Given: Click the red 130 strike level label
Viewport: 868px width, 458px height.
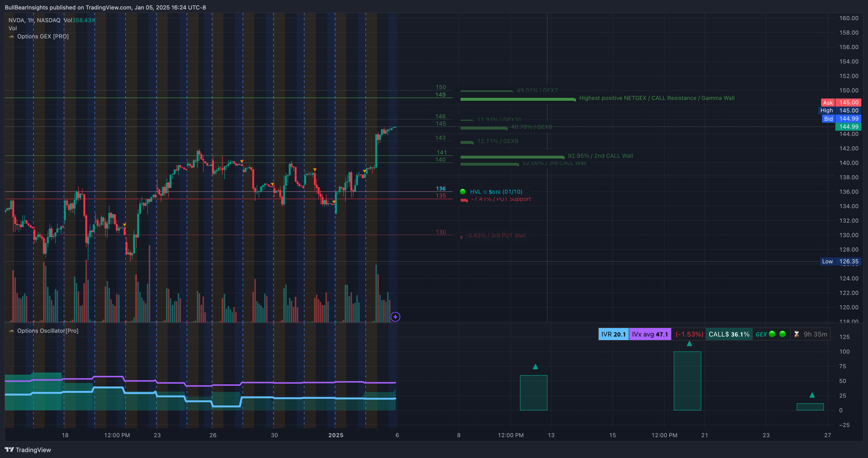Looking at the screenshot, I should click(x=441, y=232).
